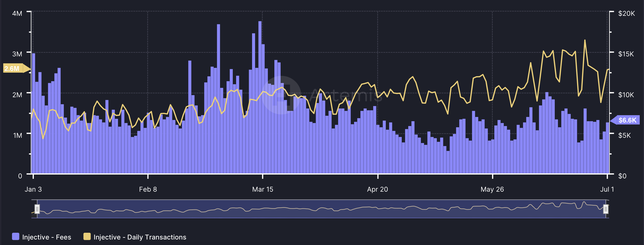644x245 pixels.
Task: Click the 4M left axis label
Action: tap(17, 13)
